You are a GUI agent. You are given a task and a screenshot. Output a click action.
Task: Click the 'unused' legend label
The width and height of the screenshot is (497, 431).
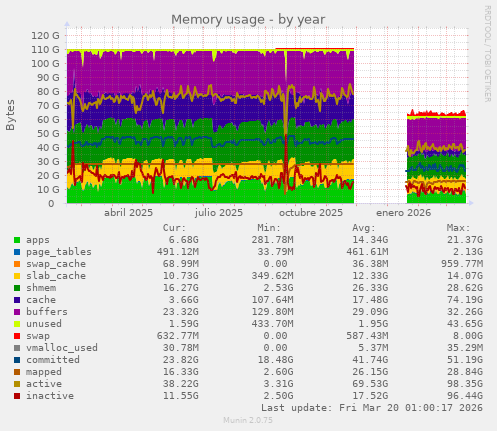click(x=44, y=324)
